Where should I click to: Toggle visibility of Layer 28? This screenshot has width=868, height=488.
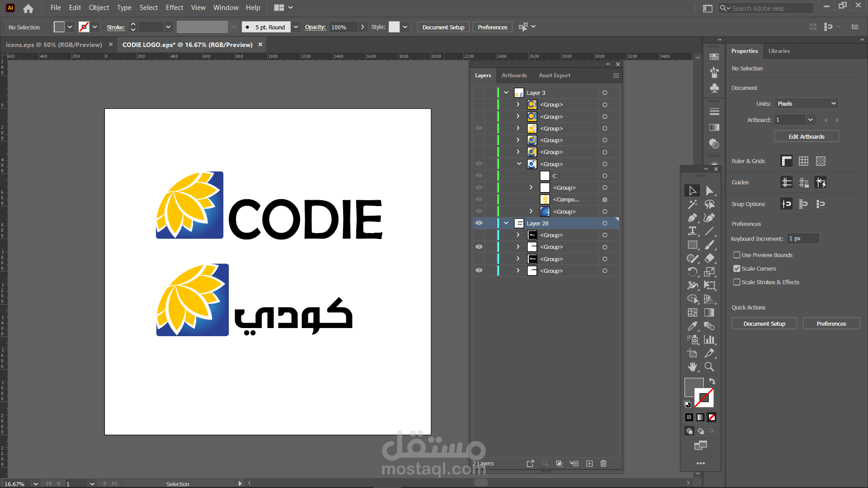(x=479, y=223)
